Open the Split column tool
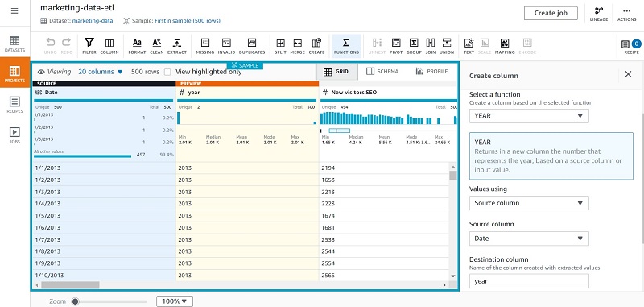644x307 pixels. coord(280,46)
